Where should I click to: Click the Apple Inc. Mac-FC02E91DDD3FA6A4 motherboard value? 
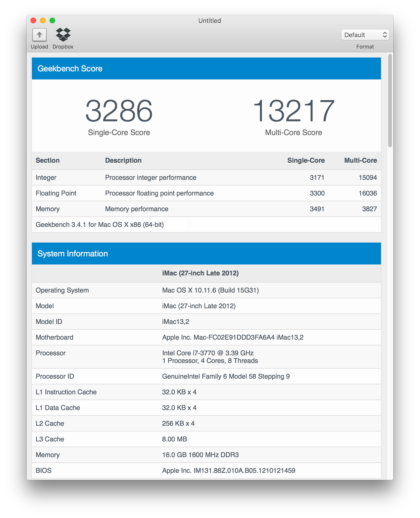[x=233, y=337]
